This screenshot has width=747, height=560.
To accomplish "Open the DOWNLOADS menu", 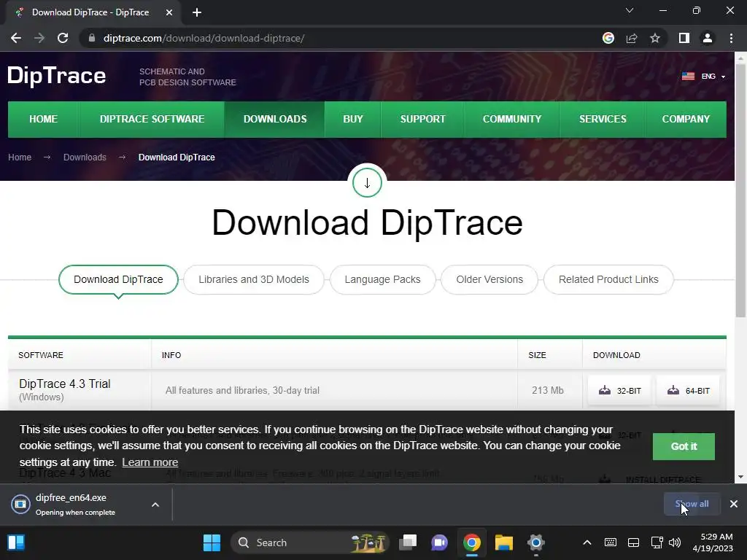I will click(275, 119).
